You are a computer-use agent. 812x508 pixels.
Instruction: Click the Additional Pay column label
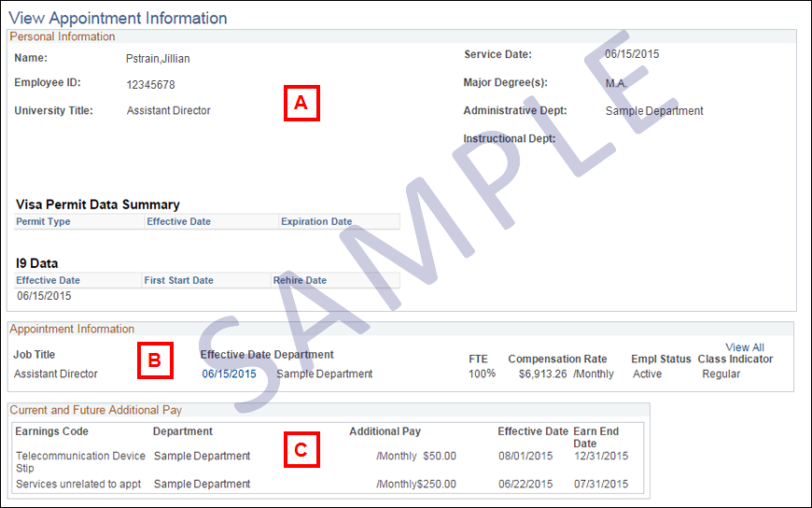pos(385,431)
